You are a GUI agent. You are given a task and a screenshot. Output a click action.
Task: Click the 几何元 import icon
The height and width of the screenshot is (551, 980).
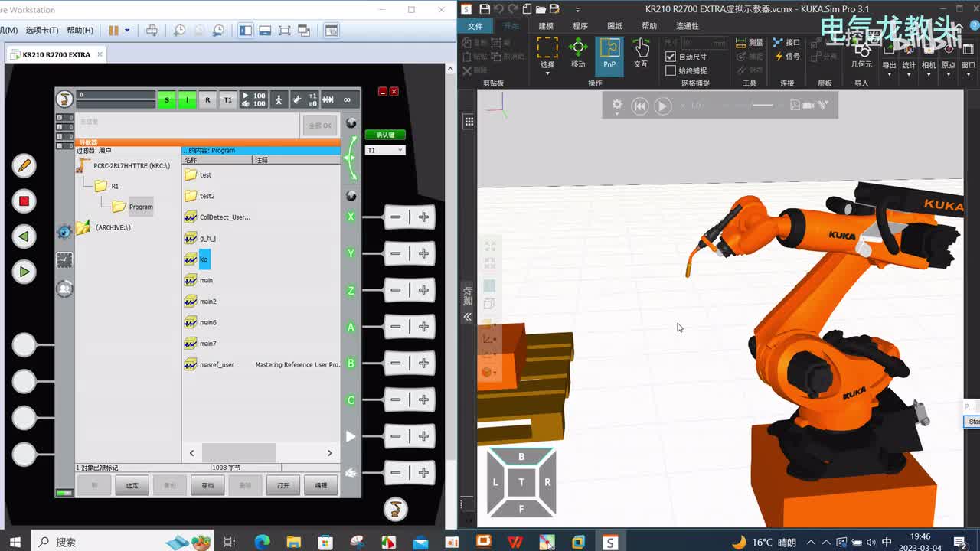click(861, 54)
